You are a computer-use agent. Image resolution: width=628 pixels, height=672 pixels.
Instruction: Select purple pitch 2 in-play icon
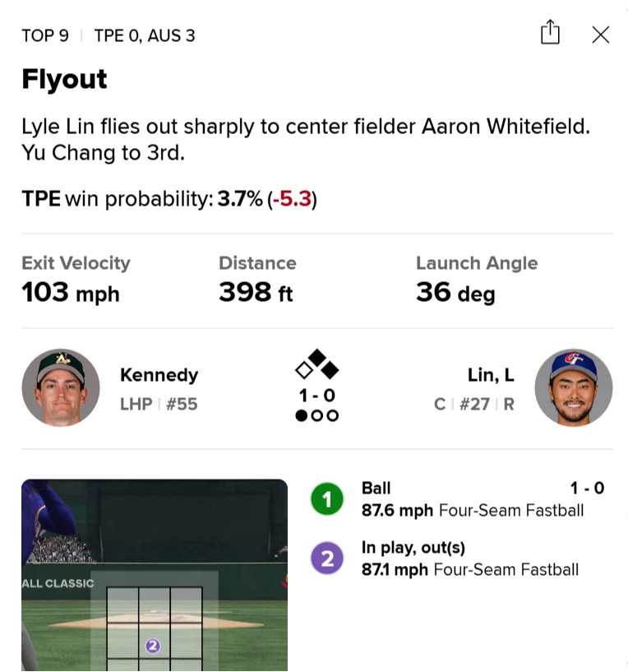coord(326,558)
